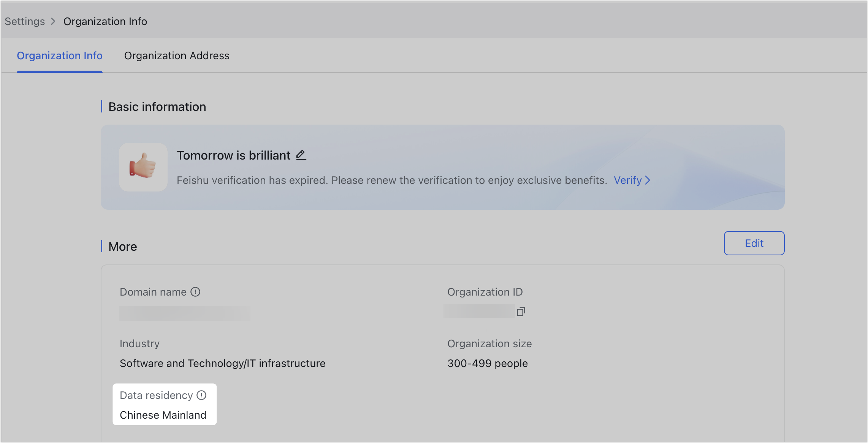The height and width of the screenshot is (443, 868).
Task: Click the info icon next to Domain name
Action: tap(195, 292)
